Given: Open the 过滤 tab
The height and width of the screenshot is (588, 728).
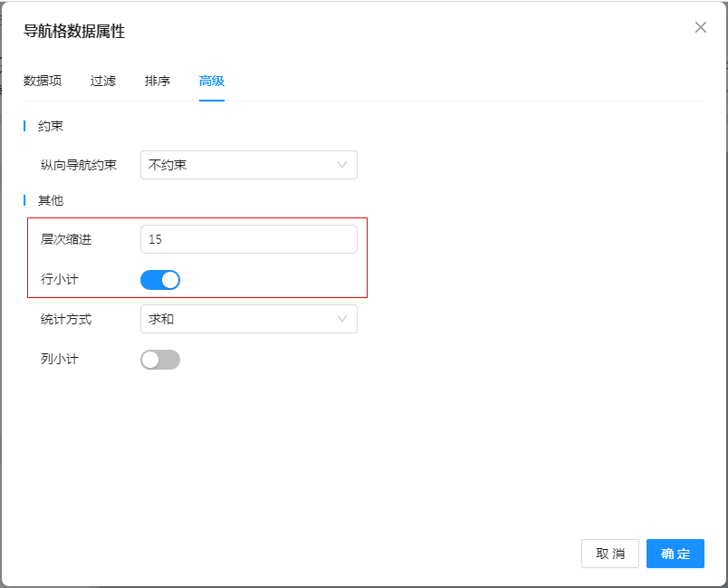Looking at the screenshot, I should 103,81.
